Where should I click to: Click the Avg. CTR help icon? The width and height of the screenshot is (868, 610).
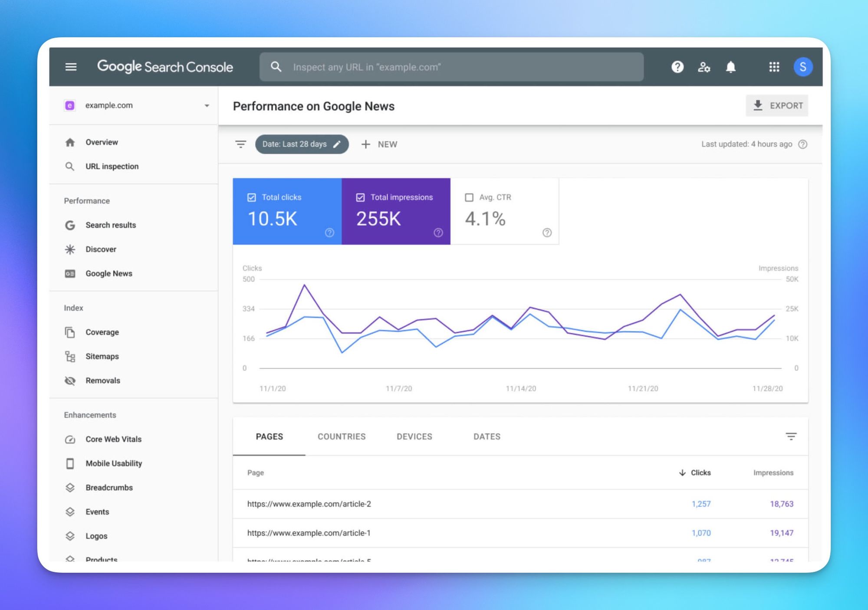point(547,233)
